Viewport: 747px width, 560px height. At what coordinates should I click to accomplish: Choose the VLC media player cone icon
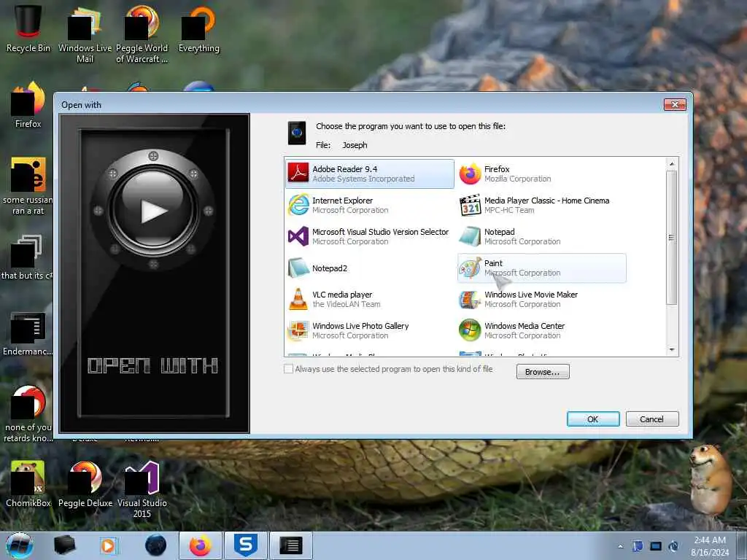coord(298,299)
